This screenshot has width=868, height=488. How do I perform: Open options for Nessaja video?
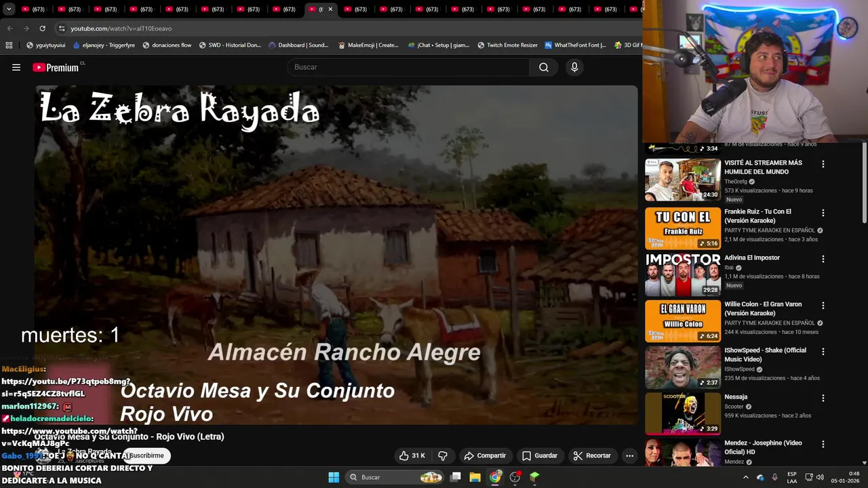click(823, 398)
